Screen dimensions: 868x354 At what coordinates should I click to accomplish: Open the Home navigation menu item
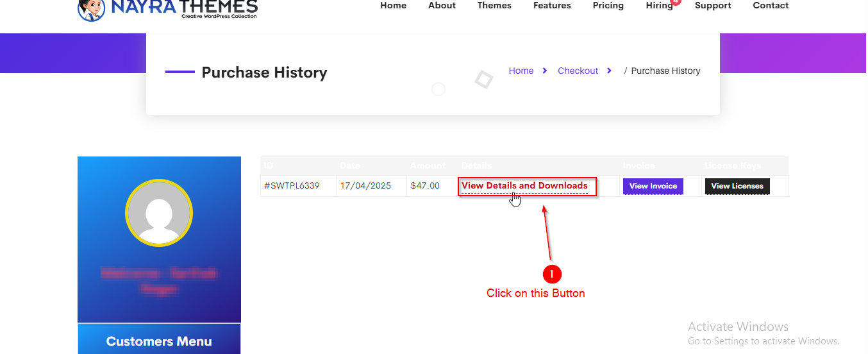pos(393,6)
